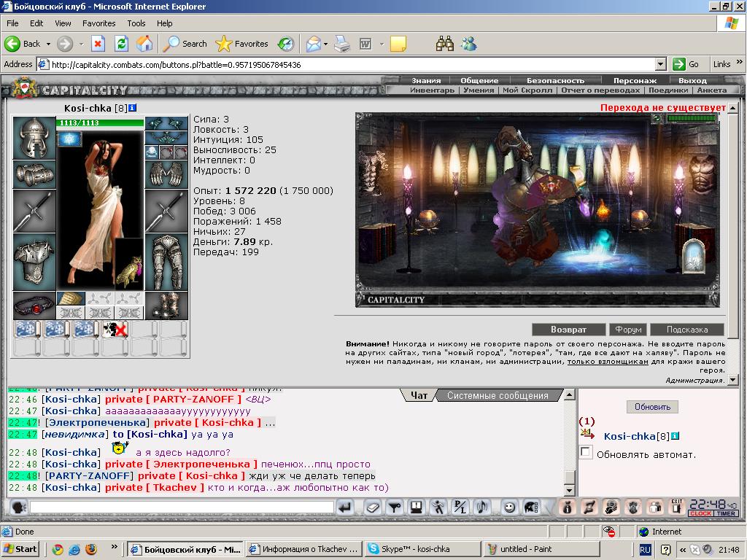
Task: Click the green progress bar above location image
Action: [x=692, y=118]
